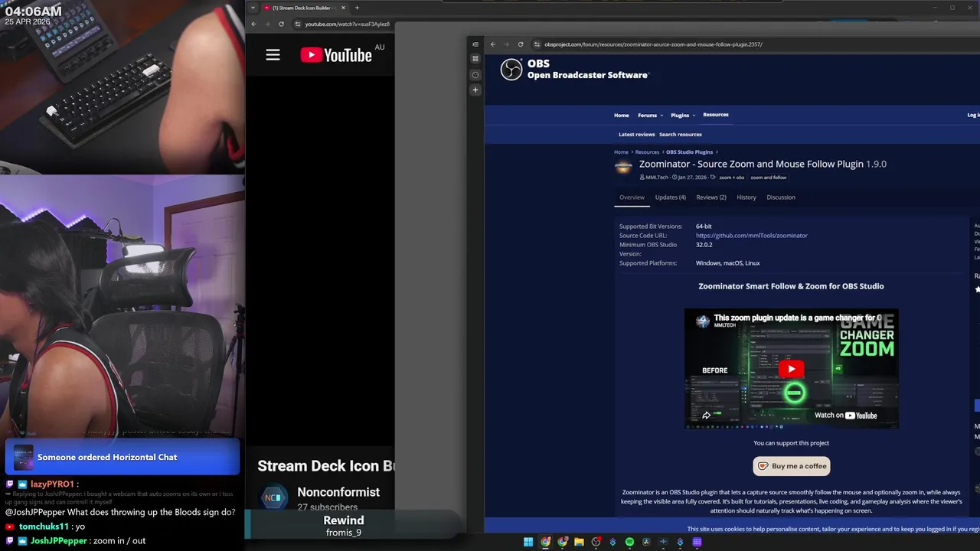Switch to the Updates (4) tab
Screen dimensions: 980x551
671,197
